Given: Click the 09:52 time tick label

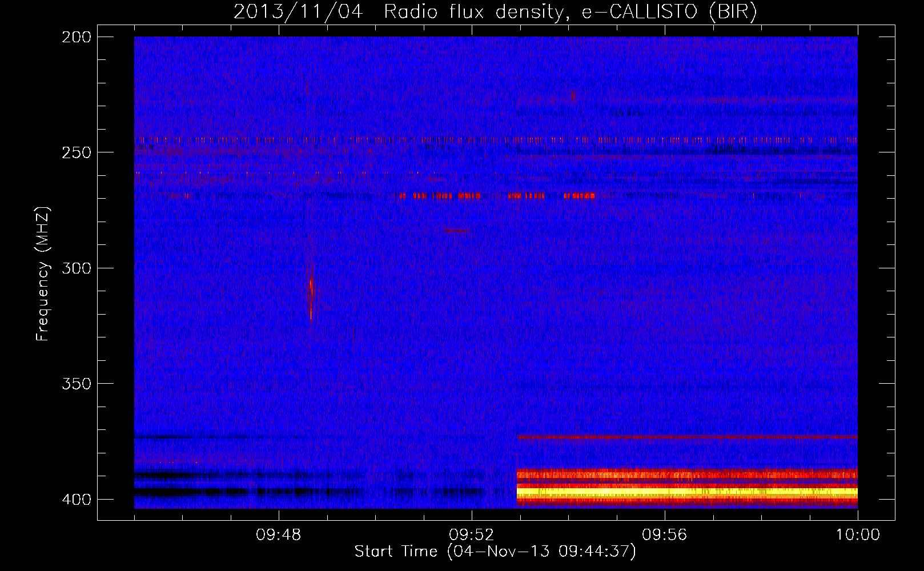Looking at the screenshot, I should [472, 535].
